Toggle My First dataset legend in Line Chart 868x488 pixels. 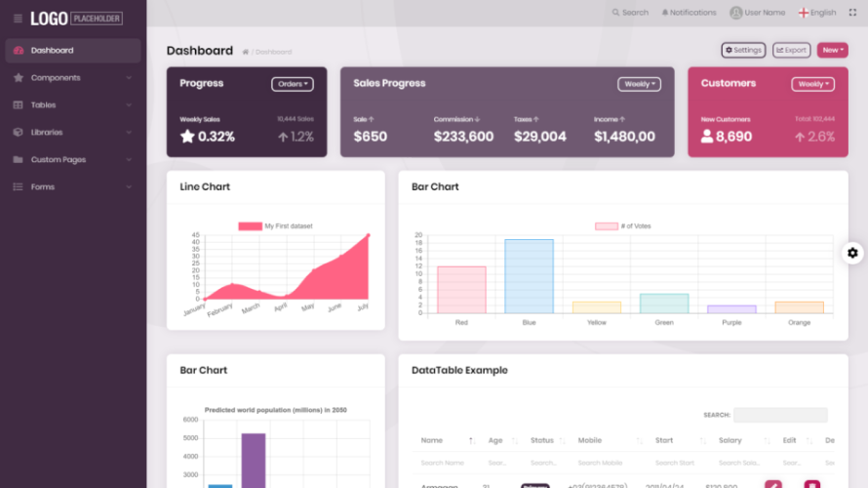(x=251, y=226)
